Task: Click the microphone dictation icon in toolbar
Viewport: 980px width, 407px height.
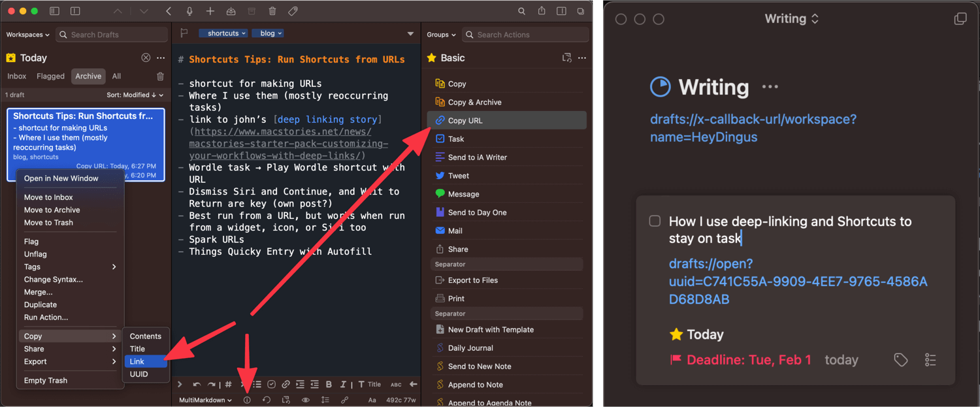Action: (189, 11)
